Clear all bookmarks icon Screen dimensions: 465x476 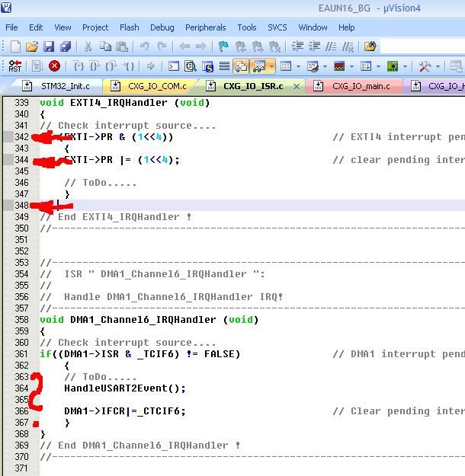click(274, 46)
